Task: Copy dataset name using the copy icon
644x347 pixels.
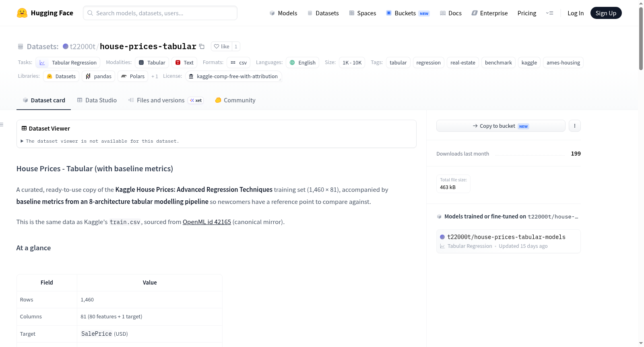Action: [202, 46]
